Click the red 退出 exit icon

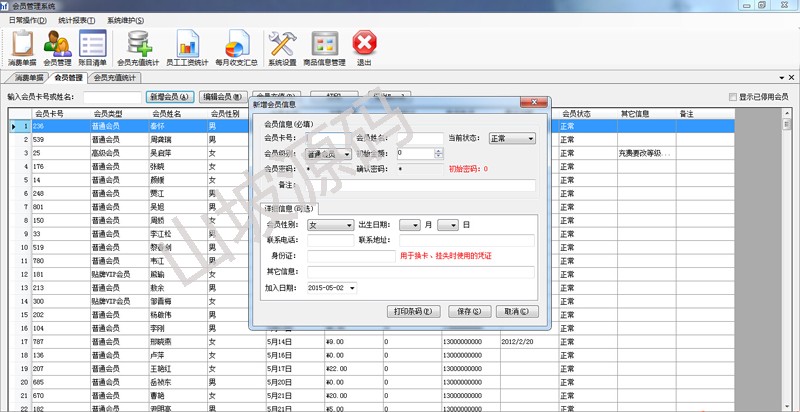[364, 48]
